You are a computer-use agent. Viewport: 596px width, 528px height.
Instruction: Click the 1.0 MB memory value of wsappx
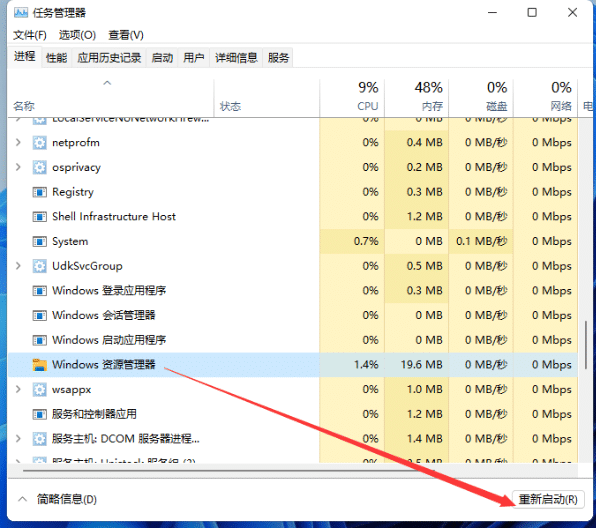(425, 390)
